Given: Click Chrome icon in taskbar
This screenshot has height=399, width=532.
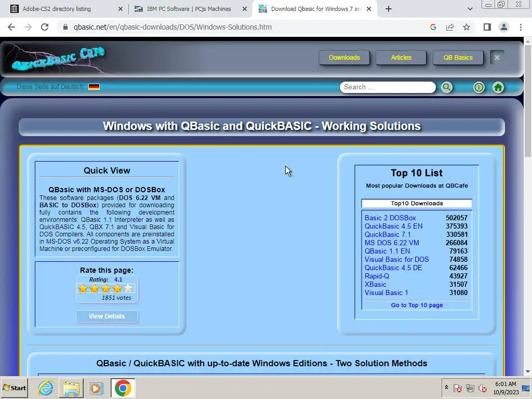Looking at the screenshot, I should [x=123, y=388].
